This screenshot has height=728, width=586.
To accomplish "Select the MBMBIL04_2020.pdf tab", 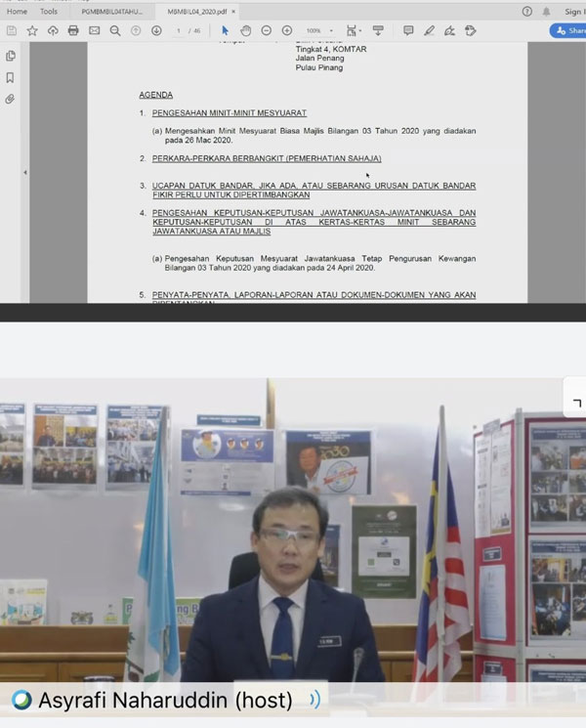I will 196,12.
